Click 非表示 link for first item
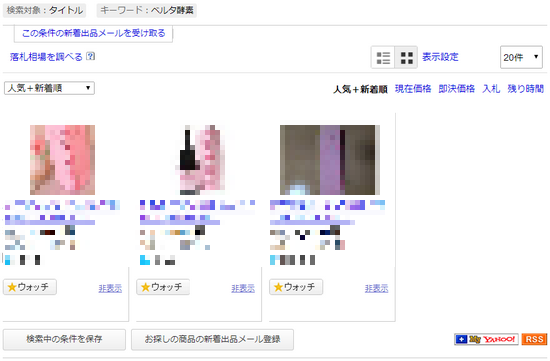This screenshot has height=361, width=550. (x=110, y=288)
